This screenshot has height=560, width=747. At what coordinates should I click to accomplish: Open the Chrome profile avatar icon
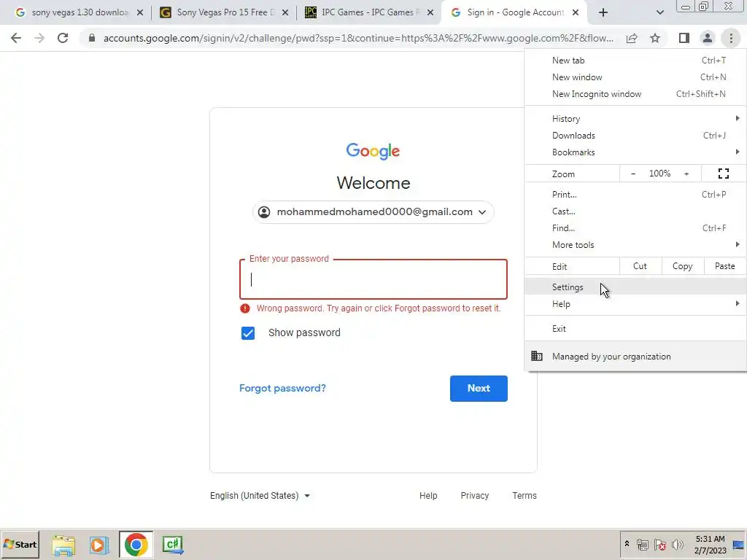pos(708,38)
